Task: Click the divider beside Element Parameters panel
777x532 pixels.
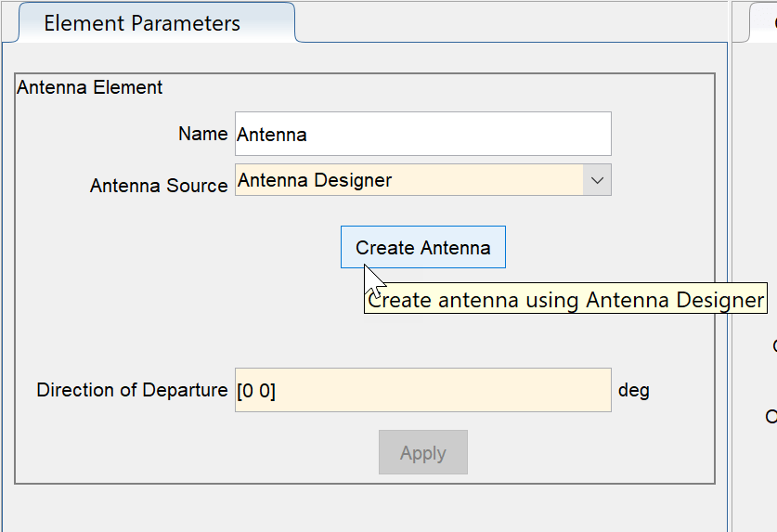Action: point(731,279)
